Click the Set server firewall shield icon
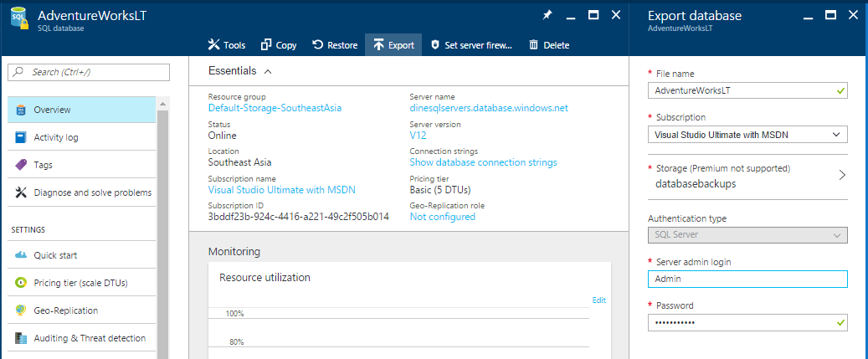The width and height of the screenshot is (868, 359). pyautogui.click(x=435, y=45)
